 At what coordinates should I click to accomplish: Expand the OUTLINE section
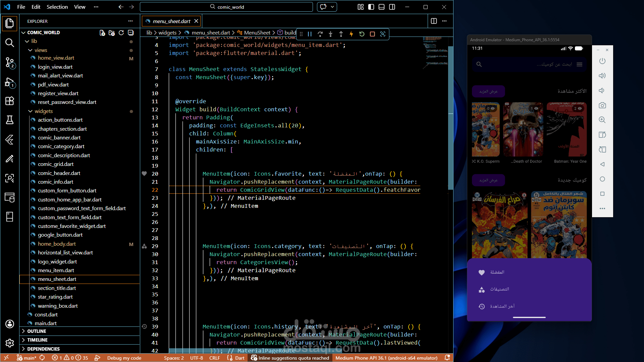(37, 331)
